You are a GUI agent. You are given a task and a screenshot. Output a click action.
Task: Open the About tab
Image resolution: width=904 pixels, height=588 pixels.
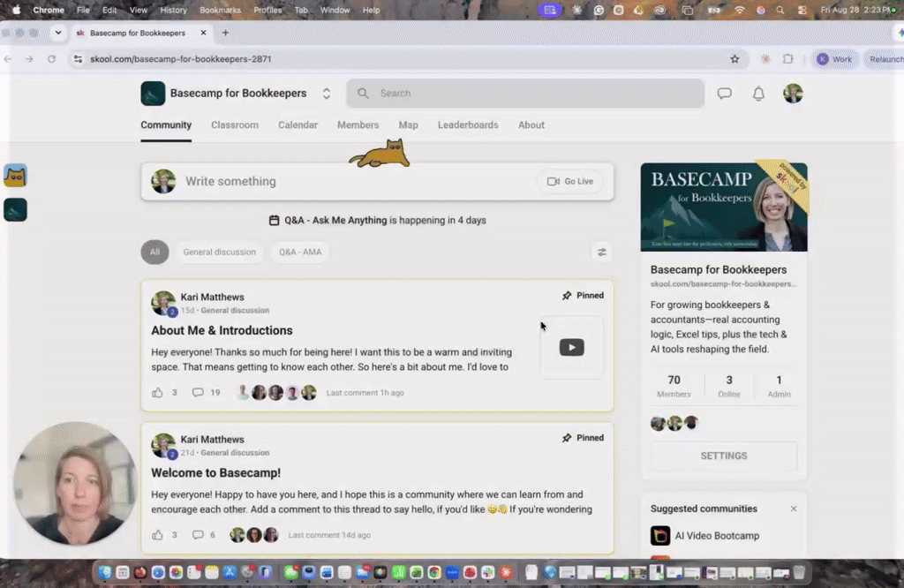(531, 125)
